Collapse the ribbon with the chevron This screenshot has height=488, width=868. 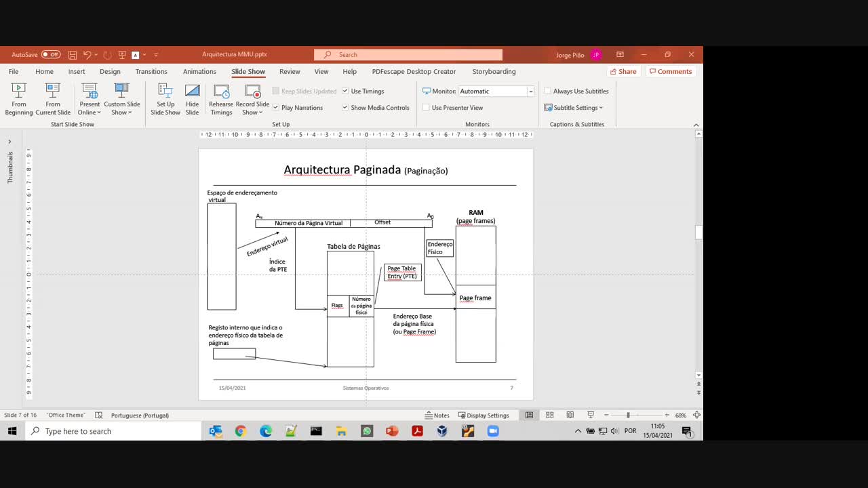click(x=696, y=125)
